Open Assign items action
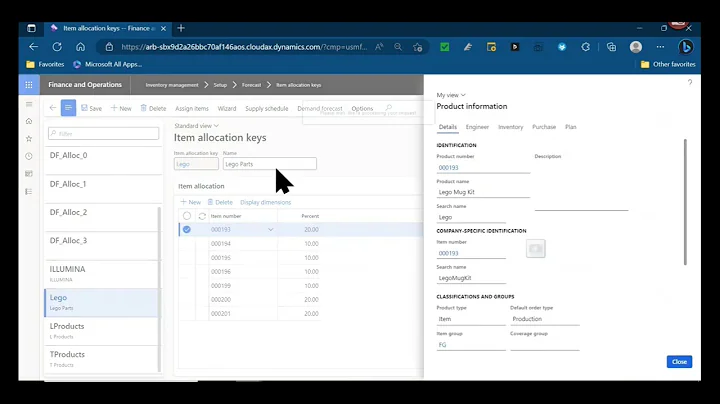 (192, 108)
